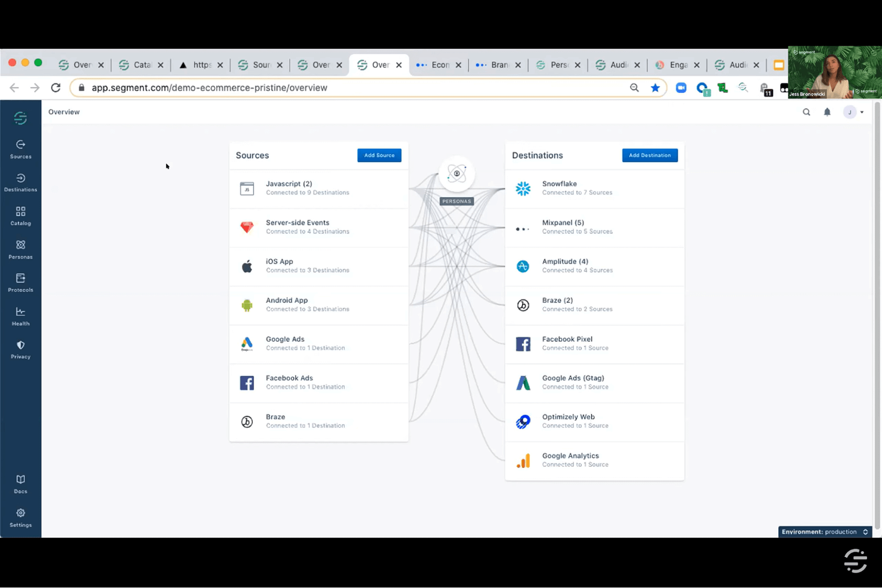
Task: Open the Google Ads (Gtag) destination
Action: pyautogui.click(x=595, y=382)
